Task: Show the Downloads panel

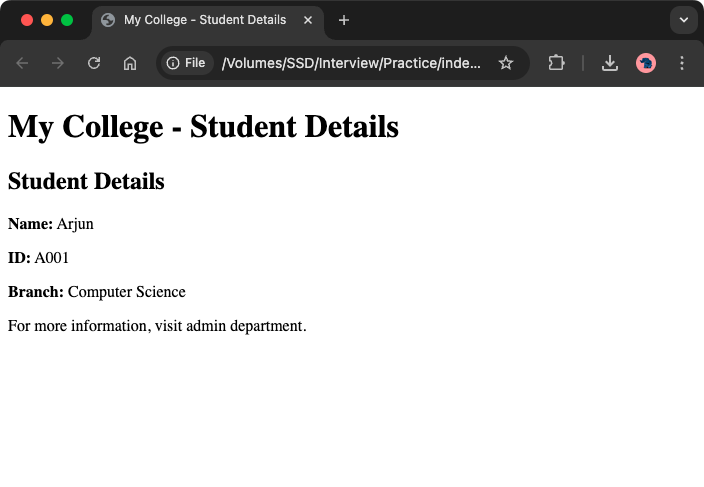Action: 610,63
